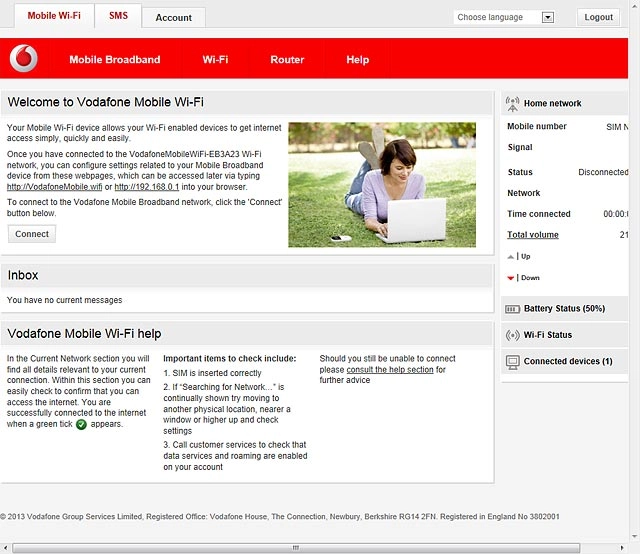Click the horizontal scrollbar left arrow
The width and height of the screenshot is (640, 554).
pos(5,548)
